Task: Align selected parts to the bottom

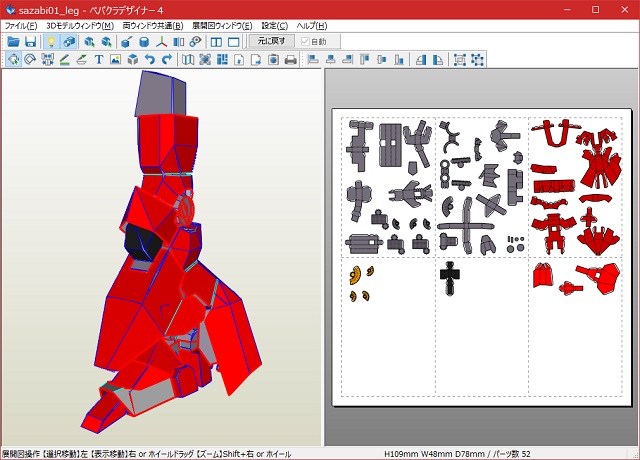Action: [399, 60]
